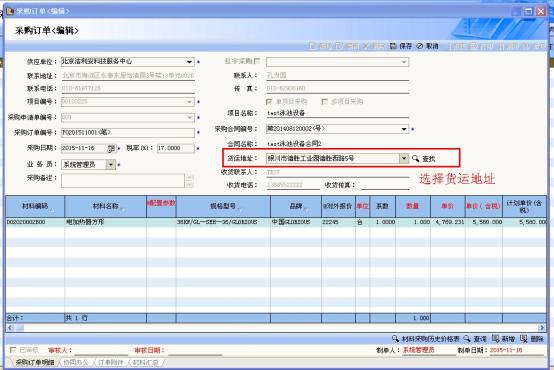Click the 22245 external quote cell
The width and height of the screenshot is (554, 370).
[338, 222]
